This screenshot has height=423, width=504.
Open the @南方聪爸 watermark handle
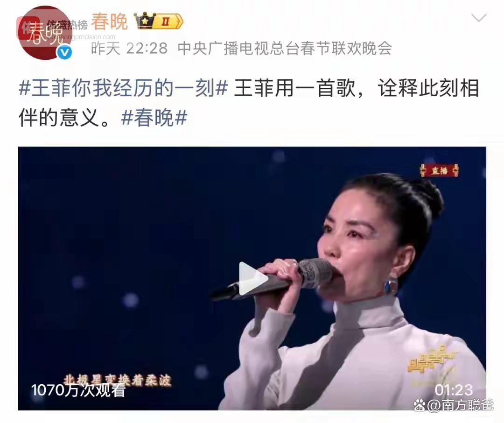click(460, 405)
